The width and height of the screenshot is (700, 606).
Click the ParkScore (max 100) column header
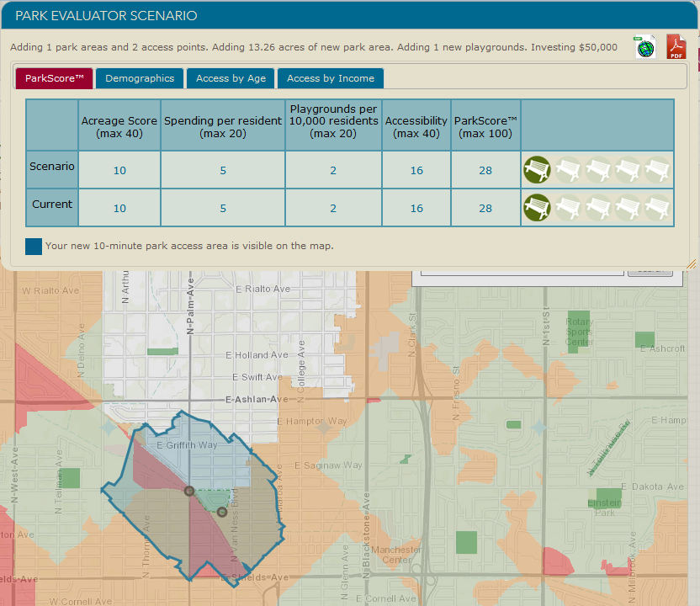click(485, 127)
